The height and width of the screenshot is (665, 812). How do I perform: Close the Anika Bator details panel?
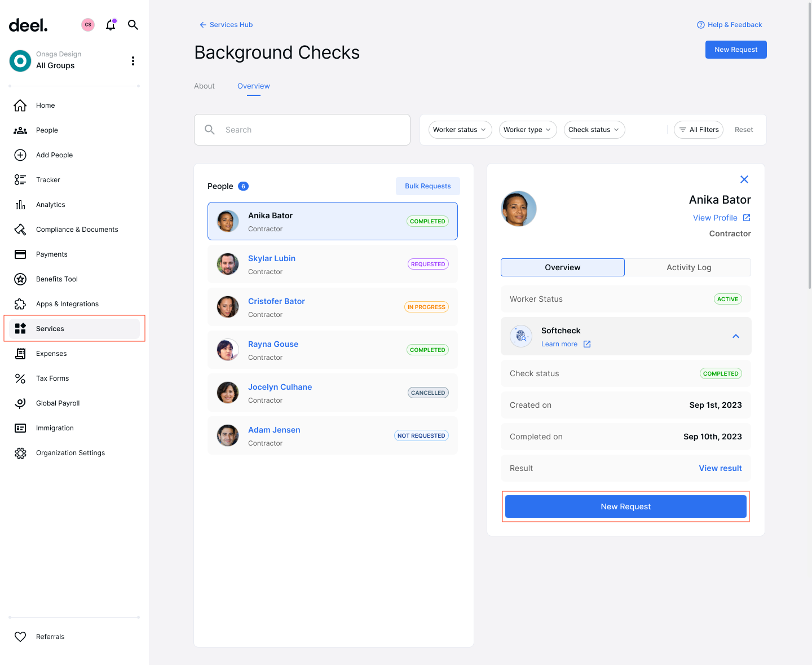tap(744, 179)
